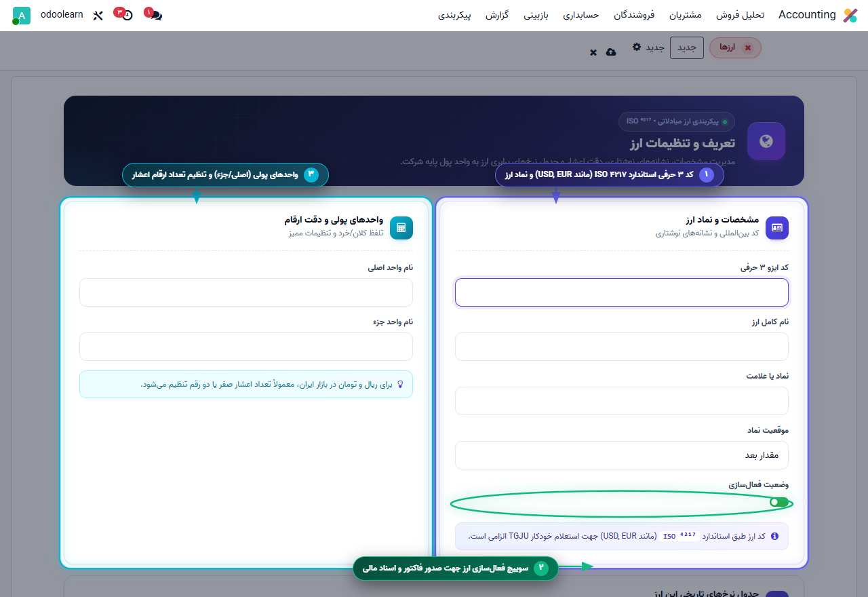The height and width of the screenshot is (597, 868).
Task: Click the Odoo app logo icon
Action: 850,15
